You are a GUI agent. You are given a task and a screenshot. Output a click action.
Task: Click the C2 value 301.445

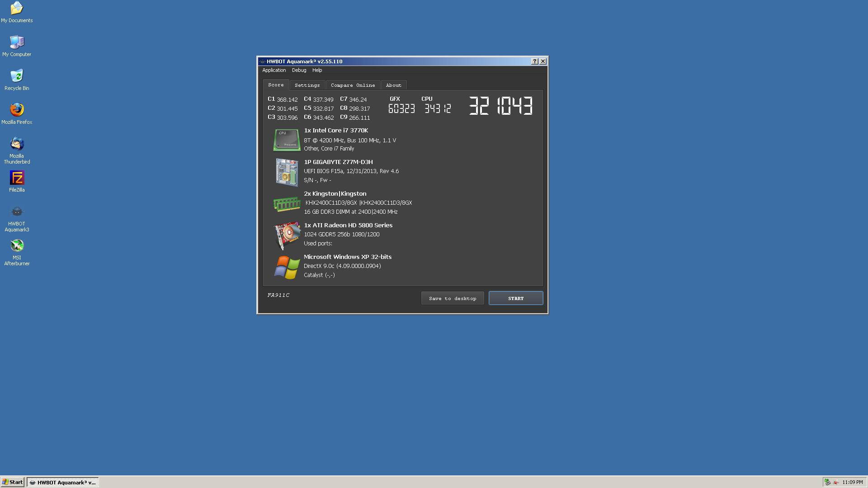287,108
